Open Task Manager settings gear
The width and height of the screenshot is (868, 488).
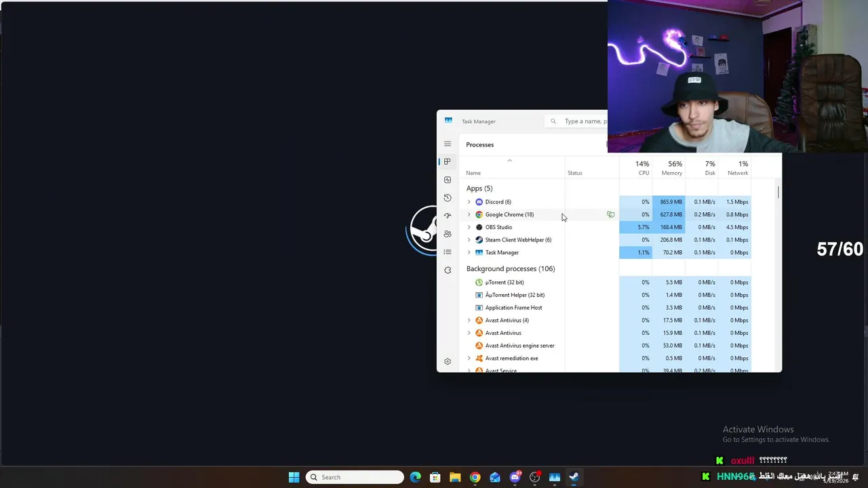pos(448,361)
